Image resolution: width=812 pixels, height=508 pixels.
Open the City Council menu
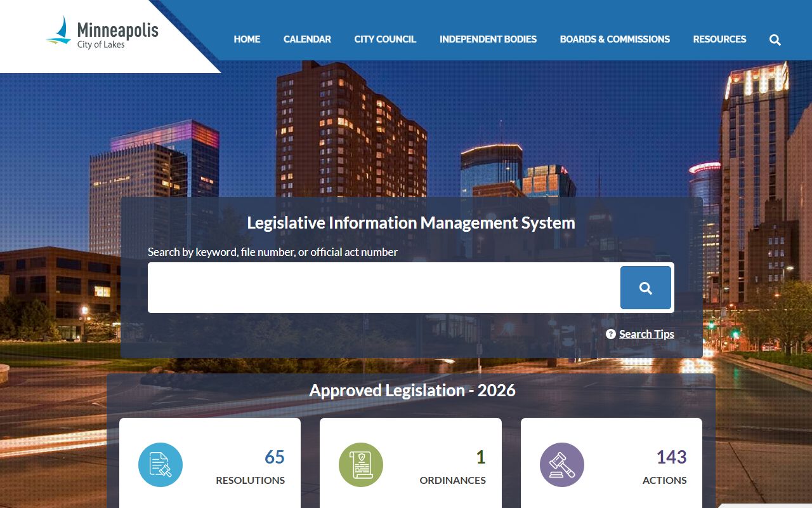(x=385, y=39)
